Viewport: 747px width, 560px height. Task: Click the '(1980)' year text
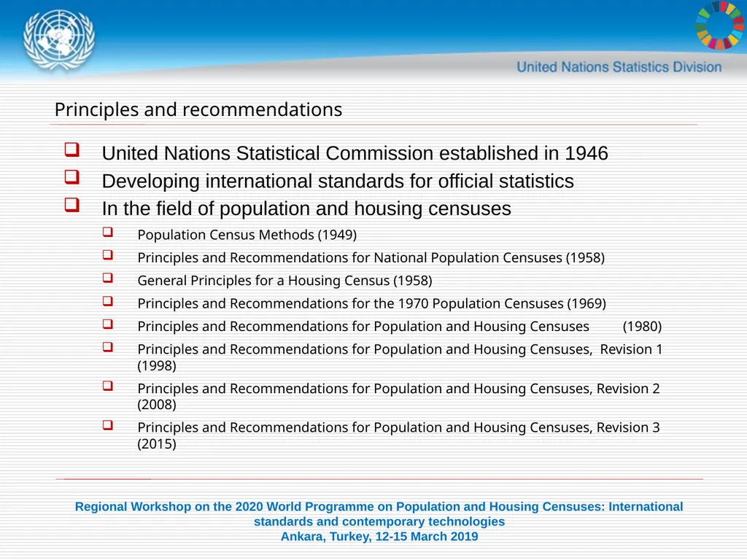pos(642,326)
